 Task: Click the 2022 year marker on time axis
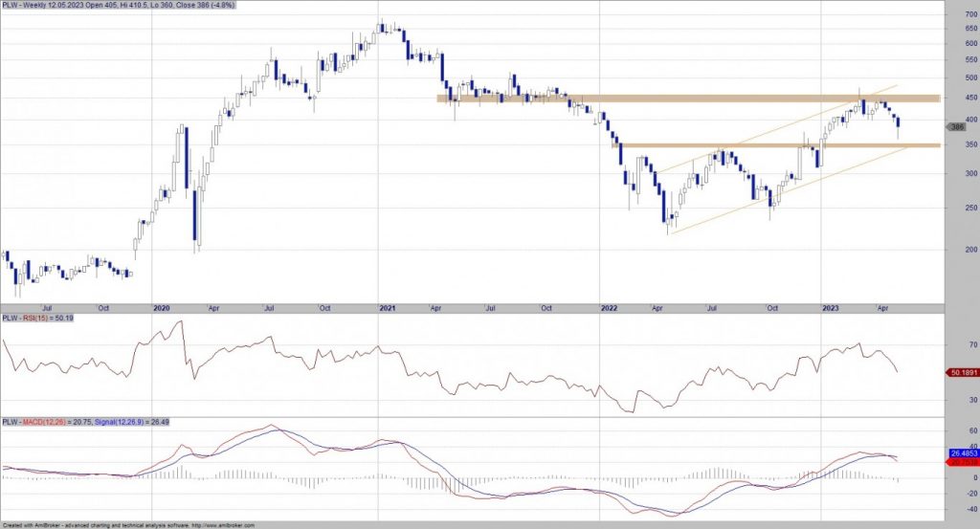pyautogui.click(x=608, y=309)
